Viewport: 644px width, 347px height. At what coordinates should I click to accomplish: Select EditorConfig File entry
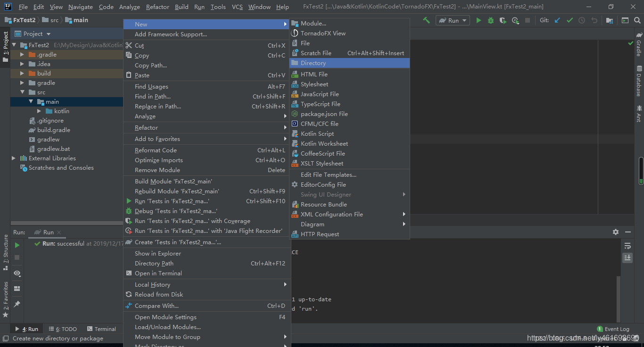pos(349,185)
